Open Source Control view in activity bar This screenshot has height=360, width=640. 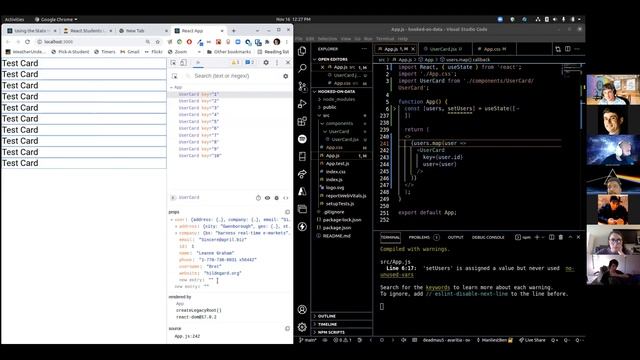(x=302, y=86)
